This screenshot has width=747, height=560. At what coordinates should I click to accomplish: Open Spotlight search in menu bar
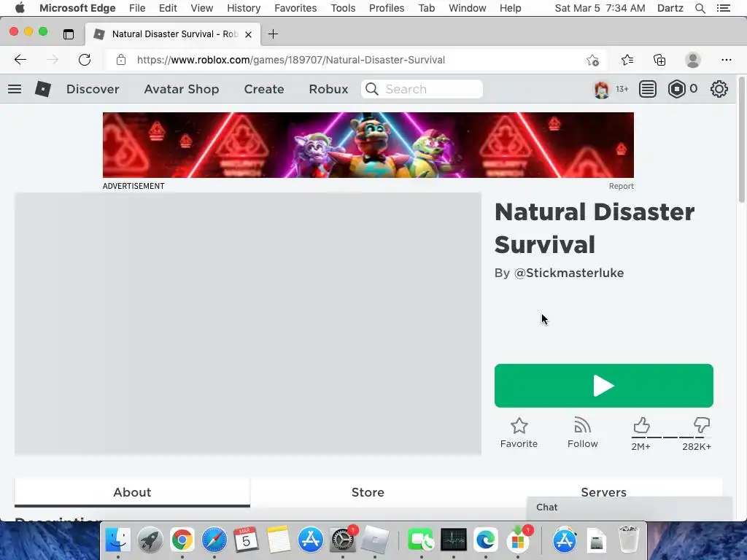[x=700, y=8]
